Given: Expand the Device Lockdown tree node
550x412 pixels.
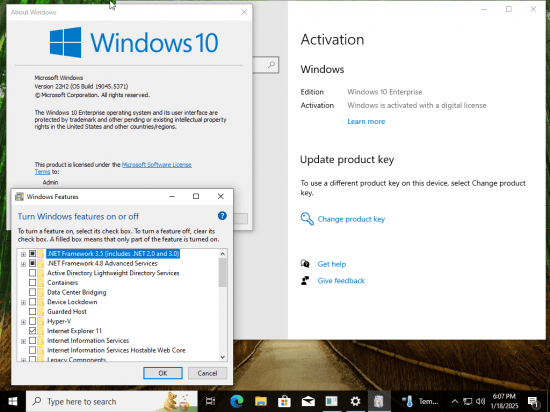Looking at the screenshot, I should 23,302.
